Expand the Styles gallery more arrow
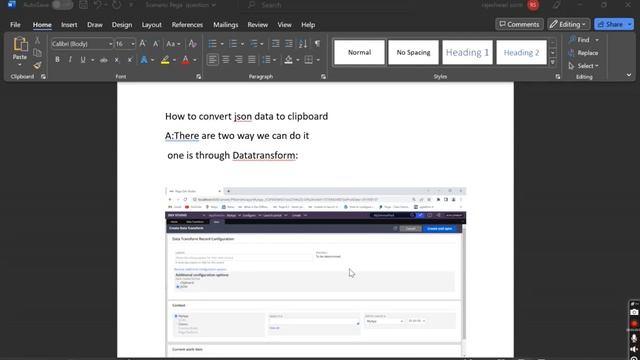The height and width of the screenshot is (360, 640). coord(553,62)
